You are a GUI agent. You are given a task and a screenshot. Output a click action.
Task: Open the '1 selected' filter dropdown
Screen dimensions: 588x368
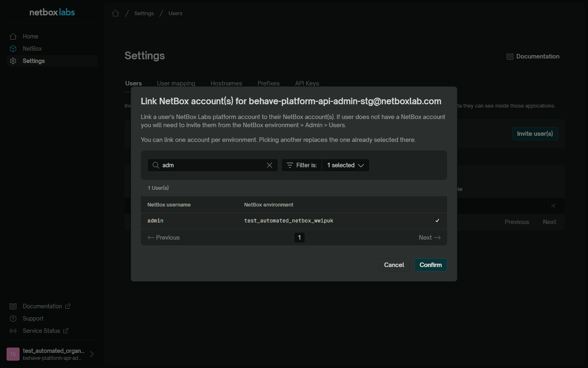click(345, 165)
